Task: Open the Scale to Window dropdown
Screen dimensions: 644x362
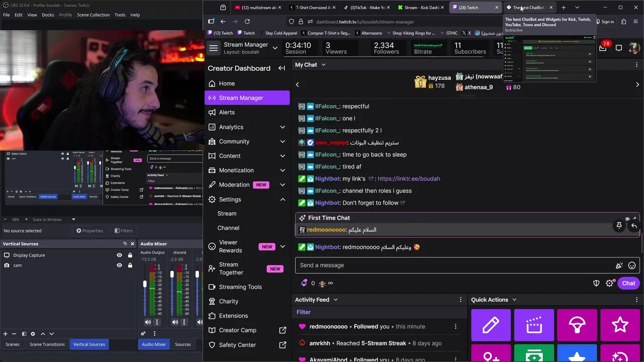Action: pos(54,219)
